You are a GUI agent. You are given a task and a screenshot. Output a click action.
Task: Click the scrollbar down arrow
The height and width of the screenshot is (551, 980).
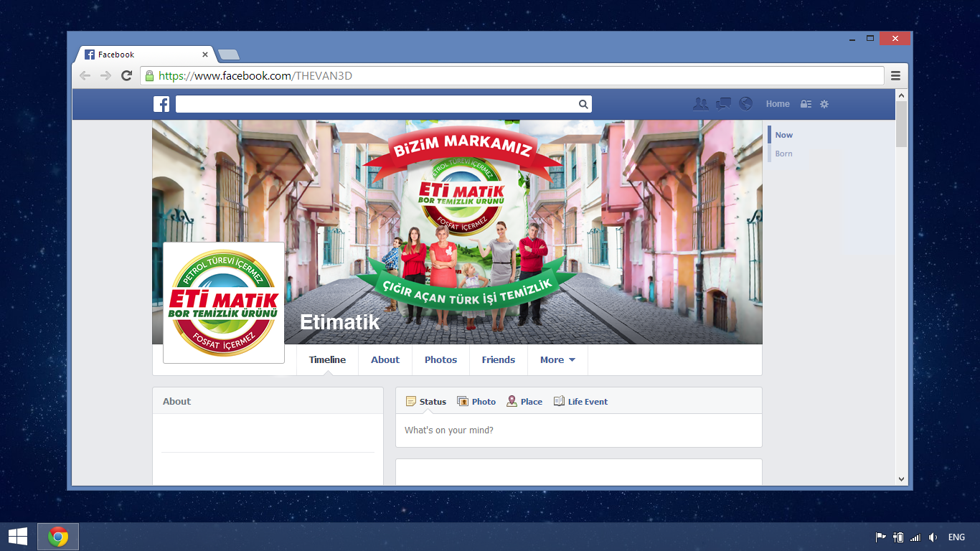point(902,479)
